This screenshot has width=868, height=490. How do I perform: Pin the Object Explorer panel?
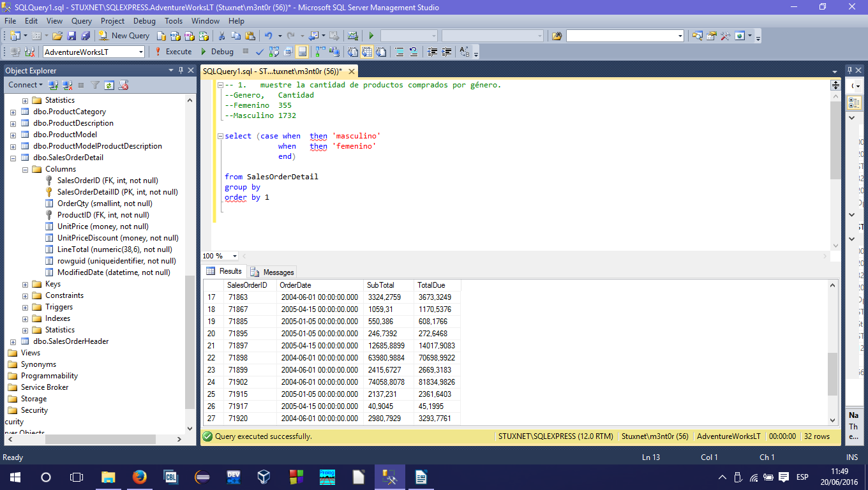coord(181,70)
